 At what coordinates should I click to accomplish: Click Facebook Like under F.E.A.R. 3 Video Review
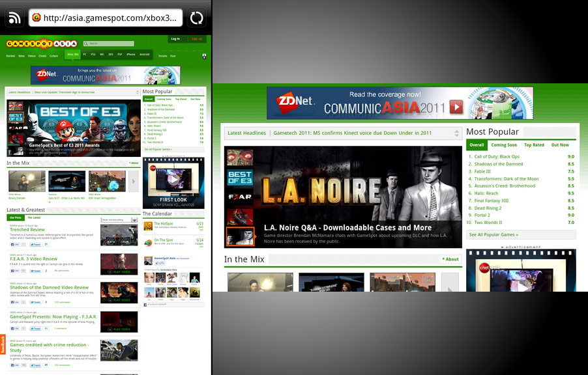(15, 270)
